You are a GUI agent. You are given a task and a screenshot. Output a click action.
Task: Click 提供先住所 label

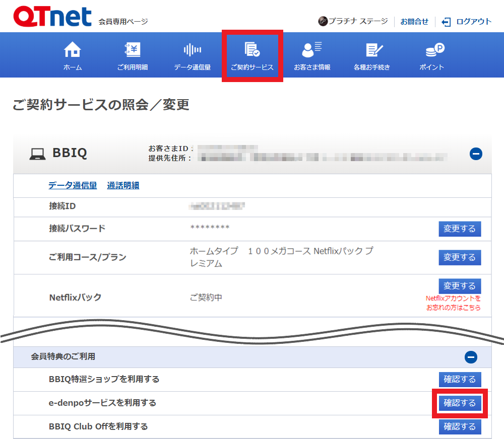point(170,158)
